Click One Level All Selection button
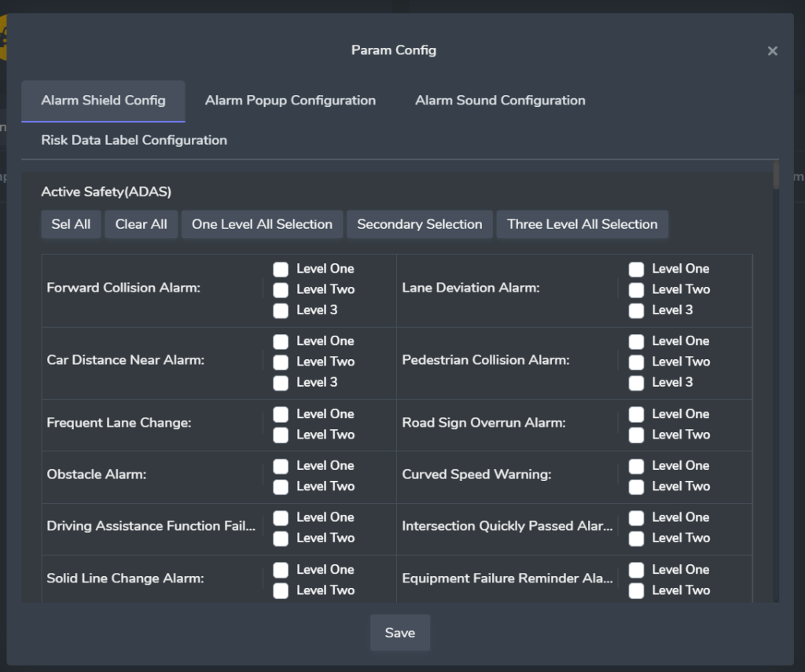Screen dimensions: 805x672 pyautogui.click(x=262, y=224)
